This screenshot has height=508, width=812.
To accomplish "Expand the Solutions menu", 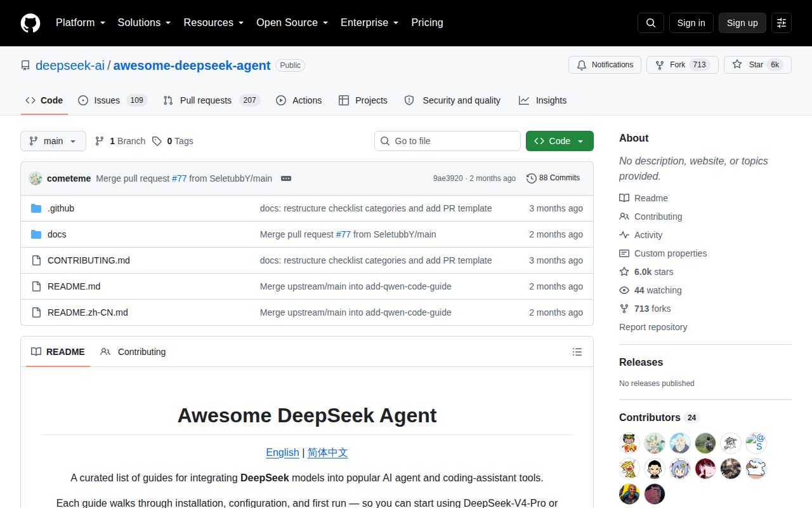I will (145, 23).
